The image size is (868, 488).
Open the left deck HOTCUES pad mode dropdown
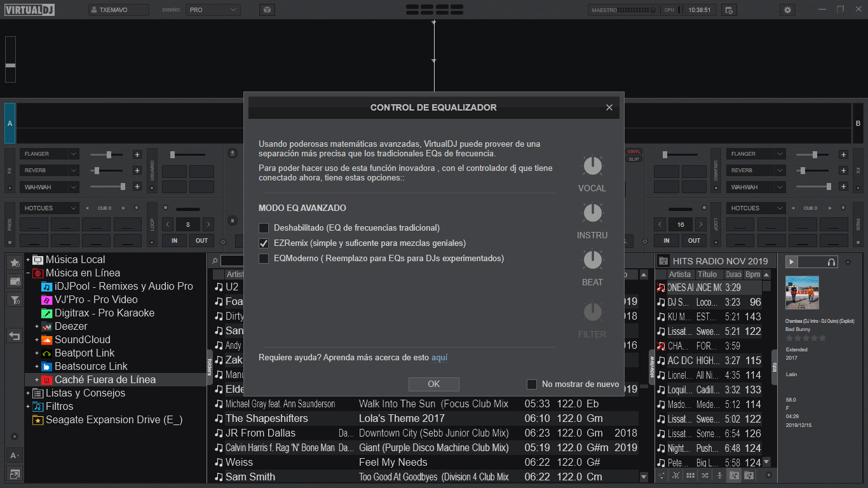(50, 208)
